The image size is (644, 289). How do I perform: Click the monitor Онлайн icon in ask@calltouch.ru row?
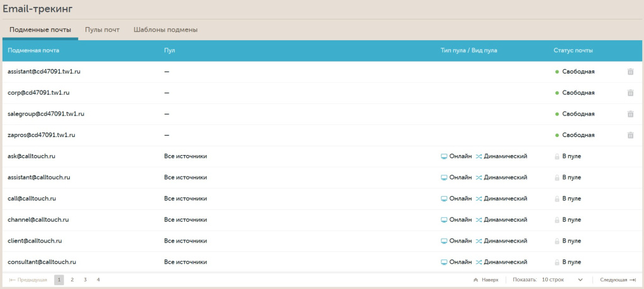pyautogui.click(x=443, y=156)
